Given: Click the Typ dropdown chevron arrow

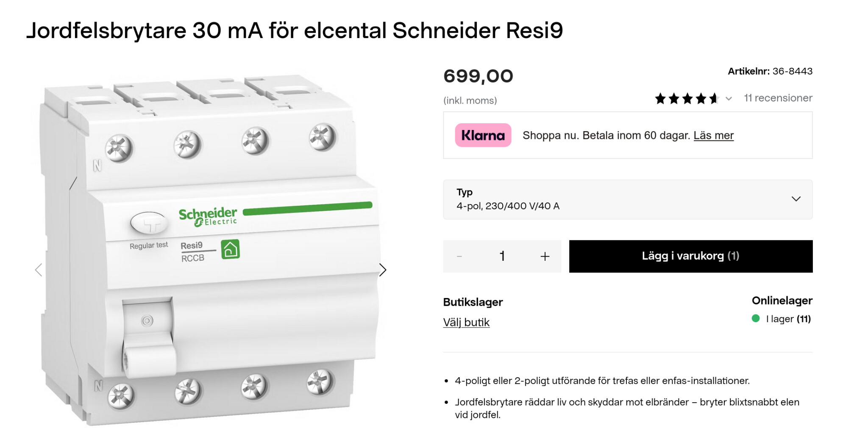Looking at the screenshot, I should pos(796,199).
